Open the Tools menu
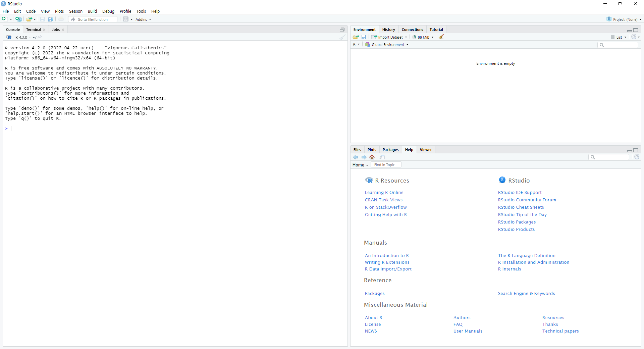This screenshot has width=644, height=349. click(141, 11)
